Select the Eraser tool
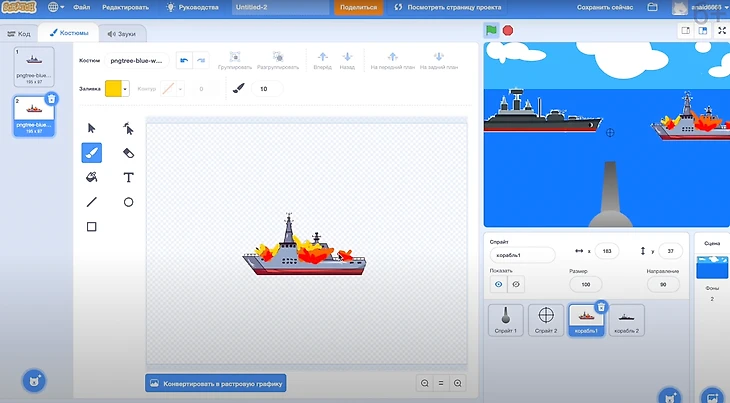Screen dimensions: 730x403 128,152
